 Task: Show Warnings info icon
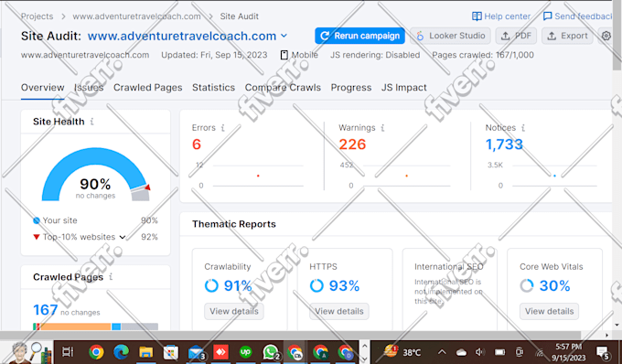coord(382,128)
